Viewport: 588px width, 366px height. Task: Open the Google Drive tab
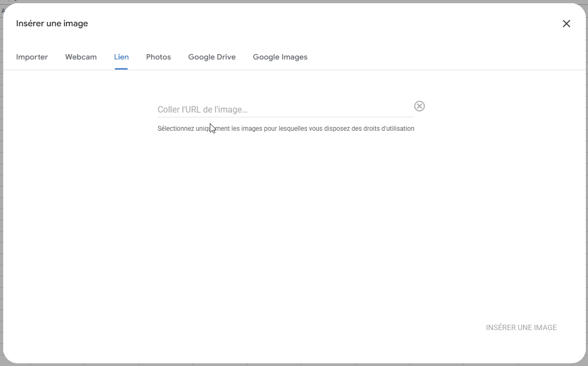(212, 57)
